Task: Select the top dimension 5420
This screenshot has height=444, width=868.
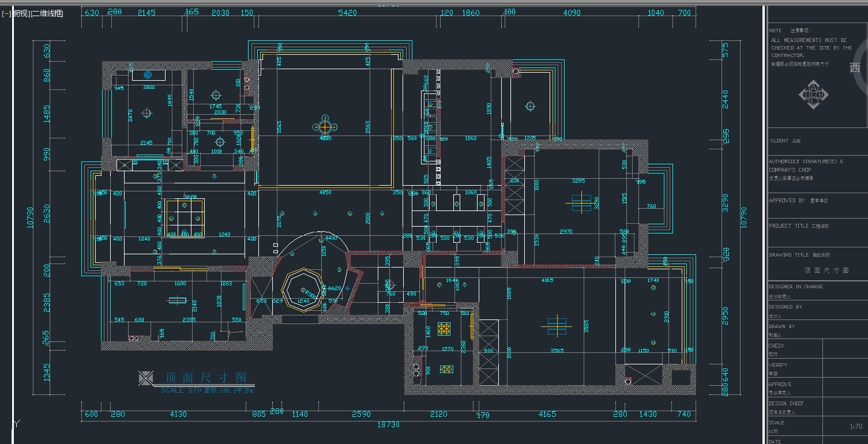Action: click(x=347, y=12)
